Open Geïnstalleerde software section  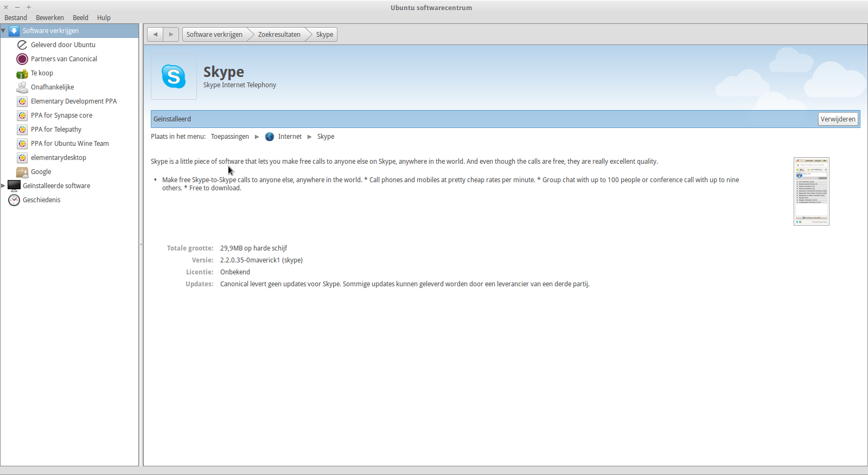pyautogui.click(x=56, y=186)
